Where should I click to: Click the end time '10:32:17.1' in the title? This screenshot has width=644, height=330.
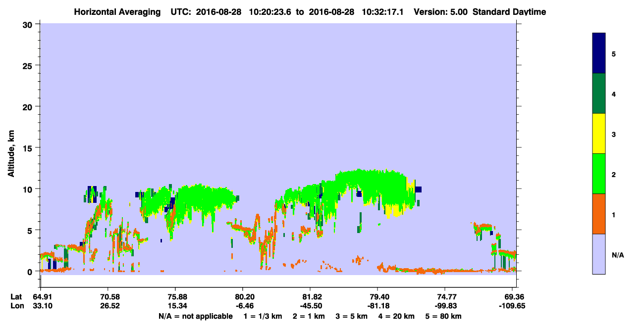384,12
